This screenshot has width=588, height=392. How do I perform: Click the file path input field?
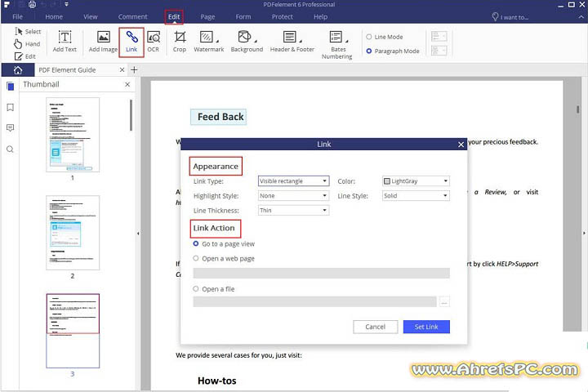pyautogui.click(x=315, y=301)
